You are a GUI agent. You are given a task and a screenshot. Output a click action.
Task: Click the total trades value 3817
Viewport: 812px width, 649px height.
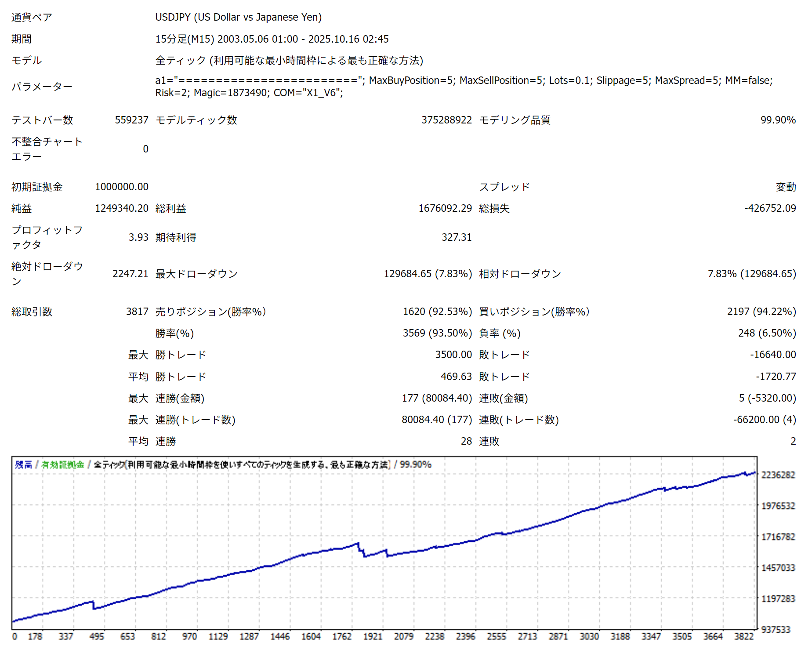click(x=137, y=312)
